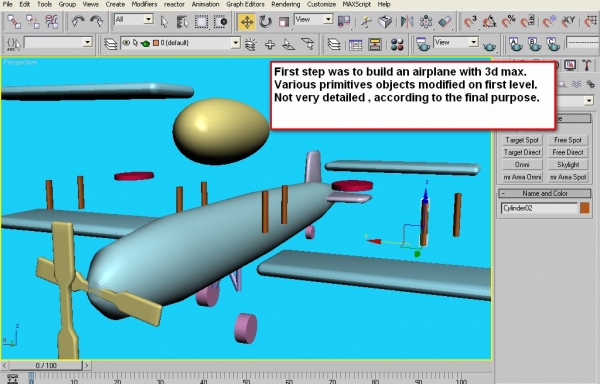This screenshot has height=384, width=600.
Task: Click the Target Spot light button
Action: (x=522, y=140)
